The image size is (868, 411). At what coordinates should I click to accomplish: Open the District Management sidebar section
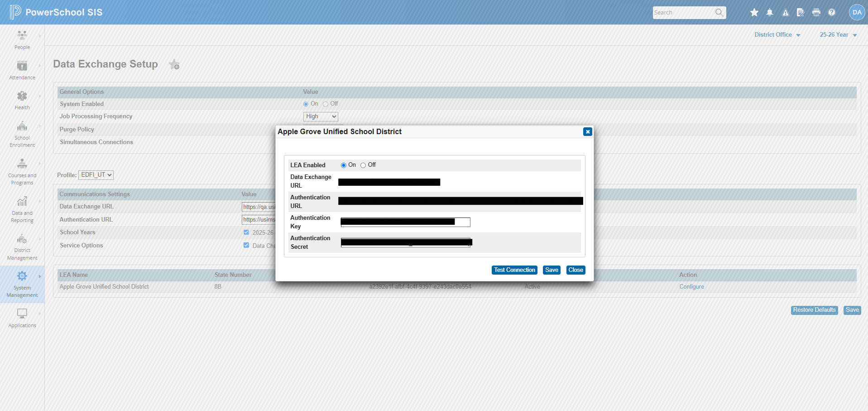point(22,247)
